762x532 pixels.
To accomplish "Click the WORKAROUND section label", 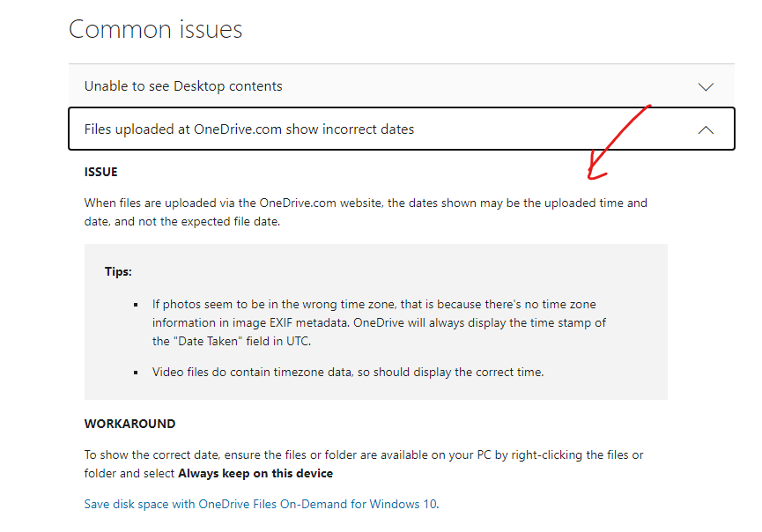I will [x=129, y=424].
